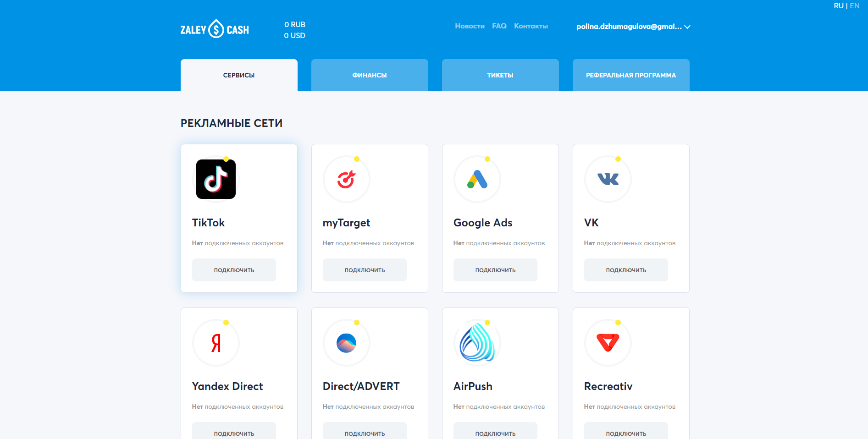Select the myTarget card title
This screenshot has width=868, height=439.
pos(346,223)
